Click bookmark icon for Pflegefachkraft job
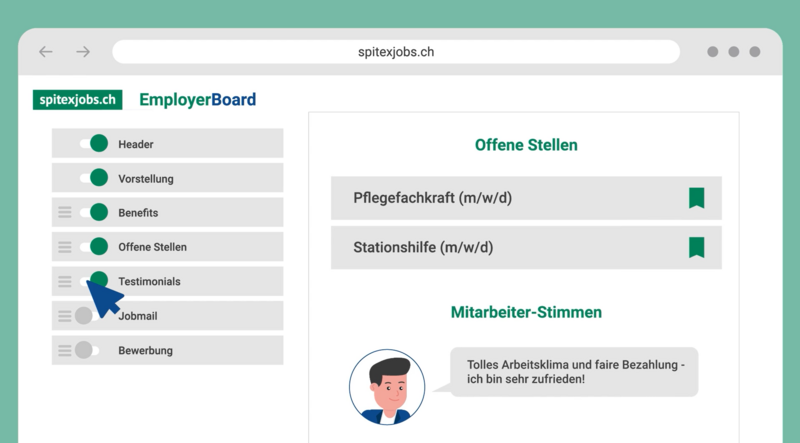800x443 pixels. click(x=696, y=198)
